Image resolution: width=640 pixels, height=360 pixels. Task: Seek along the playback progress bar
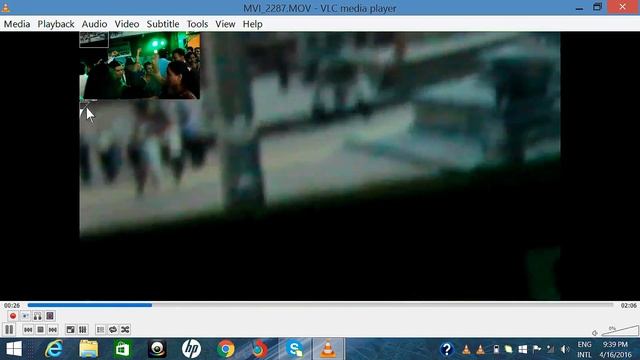320,305
